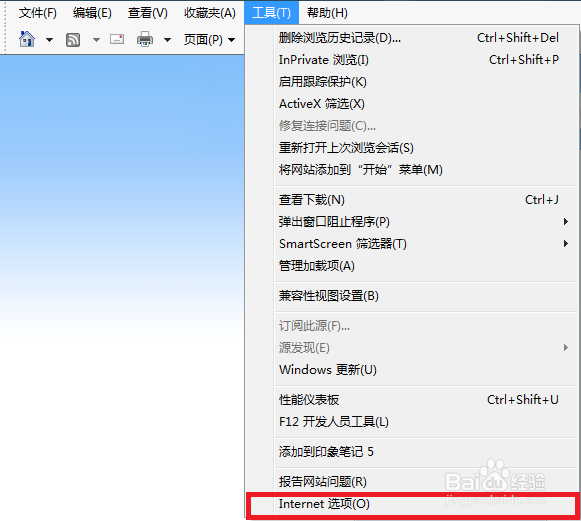The height and width of the screenshot is (521, 581).
Task: Open the 文件(F) menu
Action: pos(37,13)
